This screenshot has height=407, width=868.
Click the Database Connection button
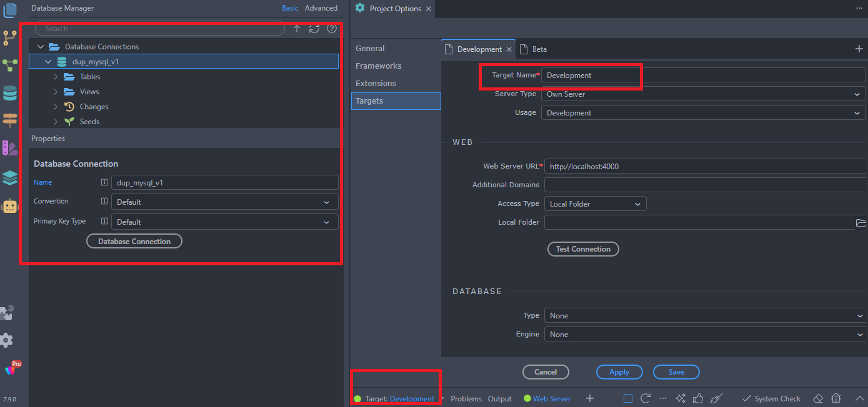coord(134,241)
